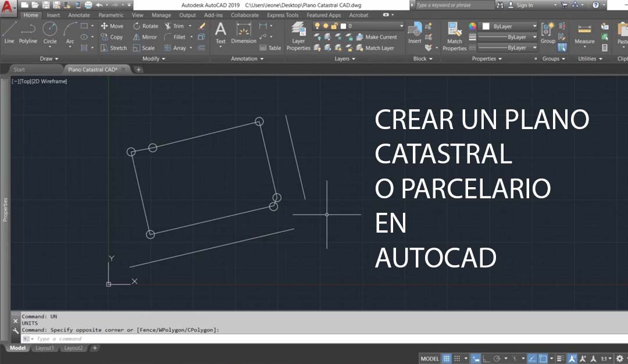This screenshot has height=364, width=628.
Task: Toggle polar tracking in status bar
Action: [x=497, y=358]
